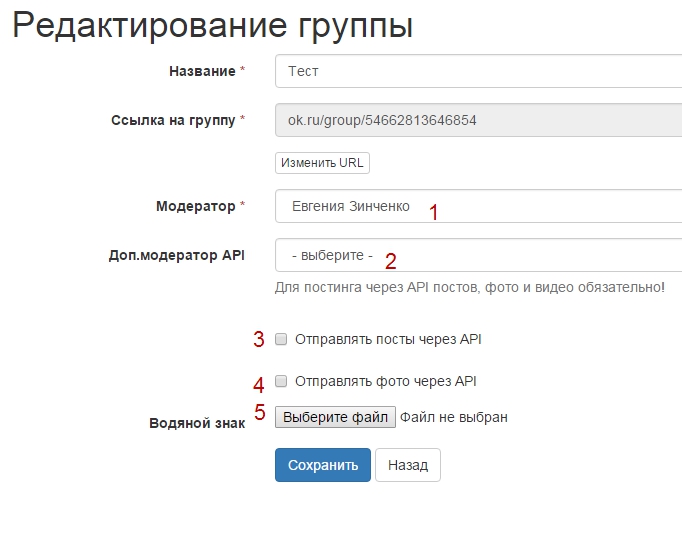Screen dimensions: 682x551
Task: Expand the Доп.модератор API dropdown
Action: tap(478, 255)
